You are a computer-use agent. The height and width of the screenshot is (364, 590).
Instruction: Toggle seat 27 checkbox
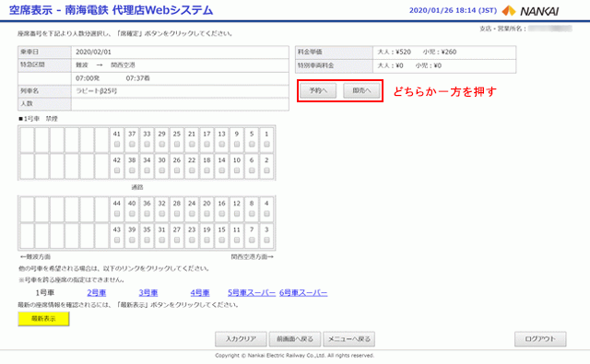tap(177, 240)
